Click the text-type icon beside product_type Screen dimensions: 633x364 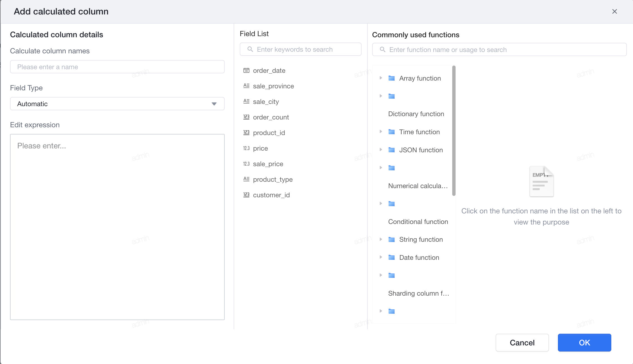246,179
